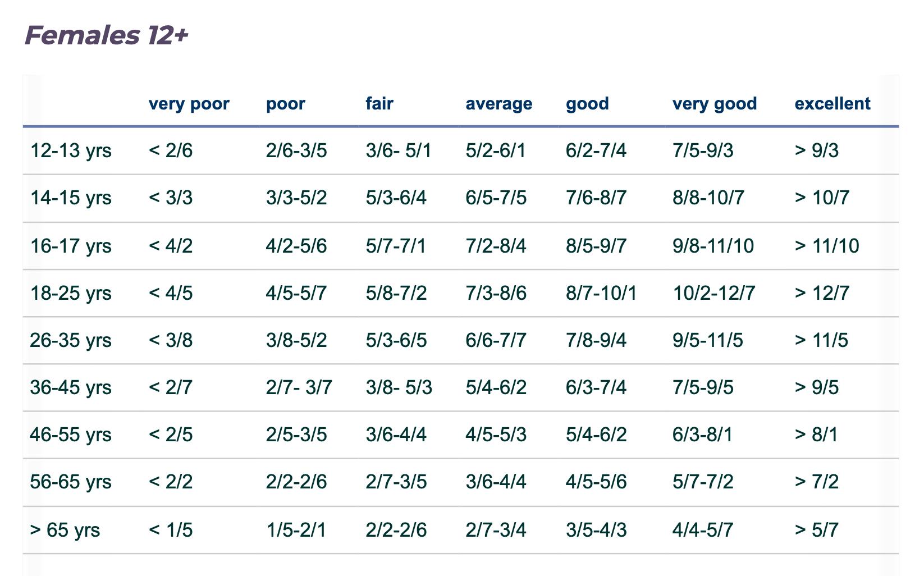Image resolution: width=924 pixels, height=576 pixels.
Task: Click the 46-55 yrs row label
Action: (71, 435)
